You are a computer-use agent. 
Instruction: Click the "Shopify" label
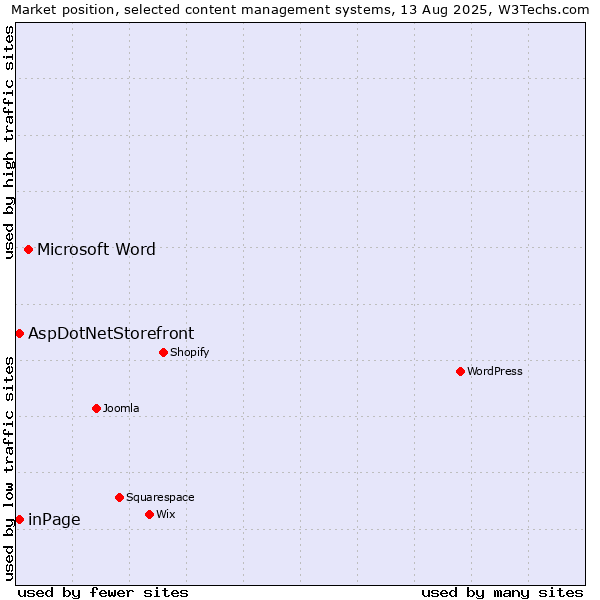189,352
